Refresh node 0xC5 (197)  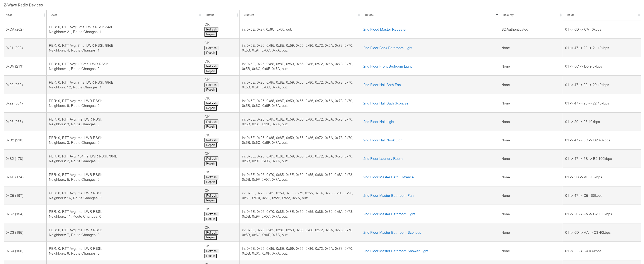pyautogui.click(x=211, y=196)
